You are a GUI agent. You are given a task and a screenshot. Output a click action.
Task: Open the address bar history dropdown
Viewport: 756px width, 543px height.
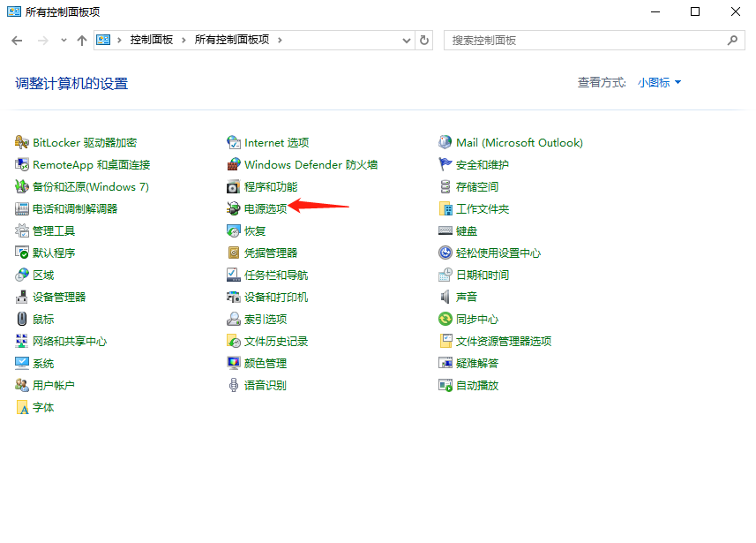click(x=406, y=39)
